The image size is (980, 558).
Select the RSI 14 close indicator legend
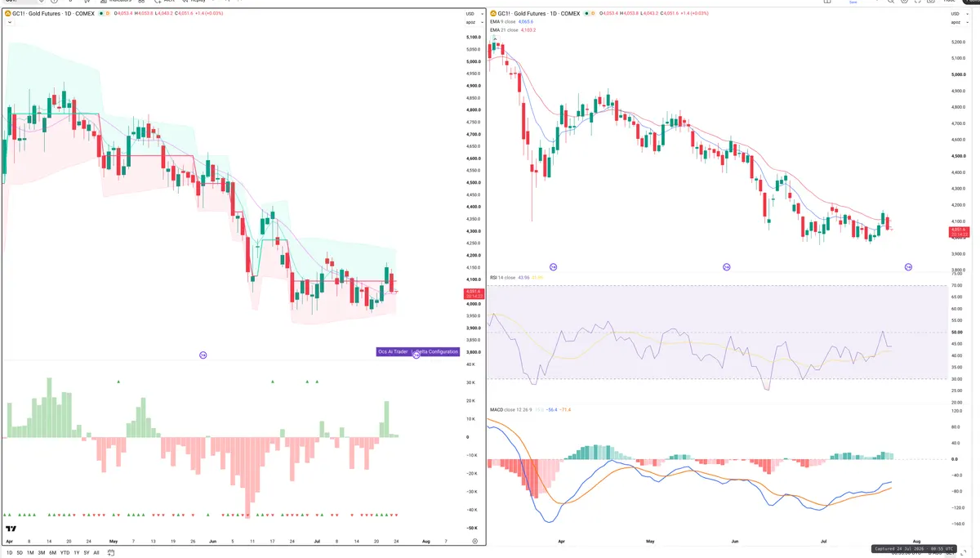pos(502,278)
